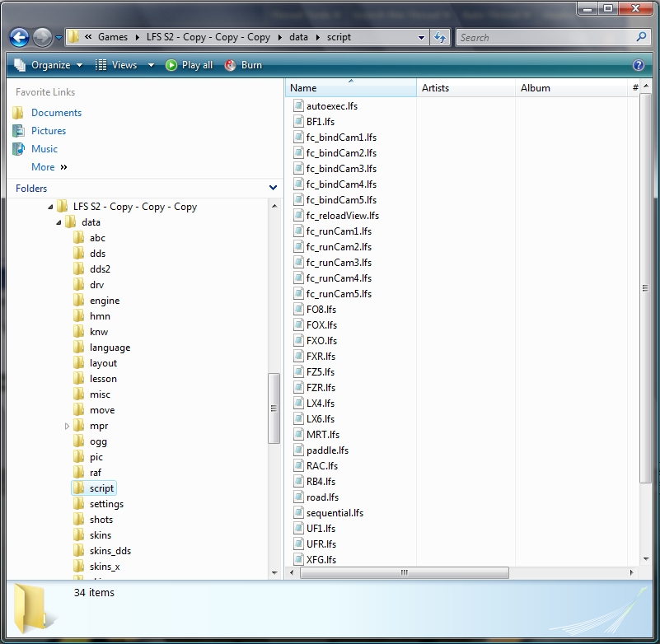Screen dimensions: 660x644
Task: Click the search magnifier icon
Action: tap(641, 37)
